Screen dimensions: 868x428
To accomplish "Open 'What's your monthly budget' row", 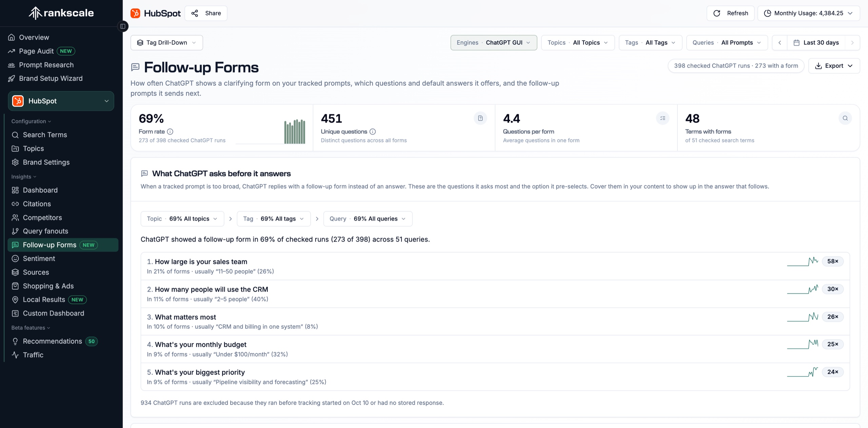I will click(495, 349).
